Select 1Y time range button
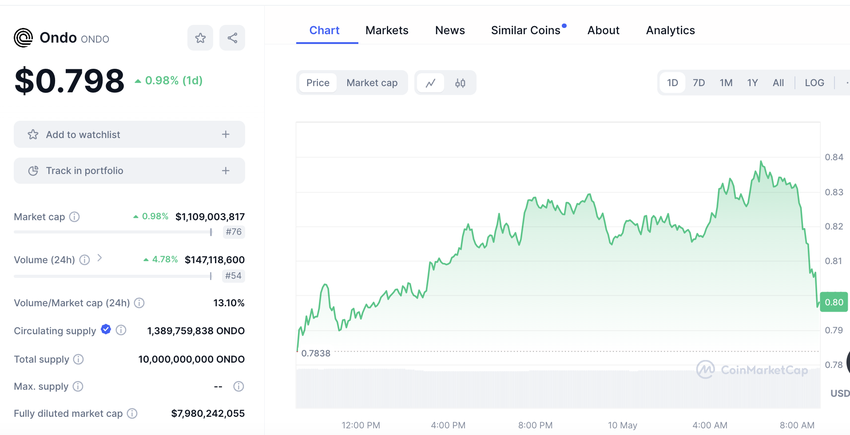 click(752, 83)
